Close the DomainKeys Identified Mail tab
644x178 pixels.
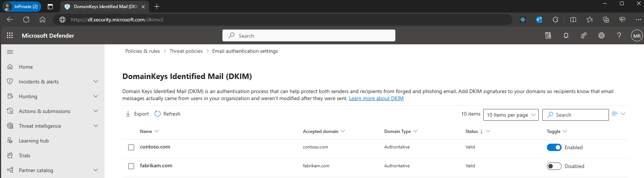pos(143,7)
